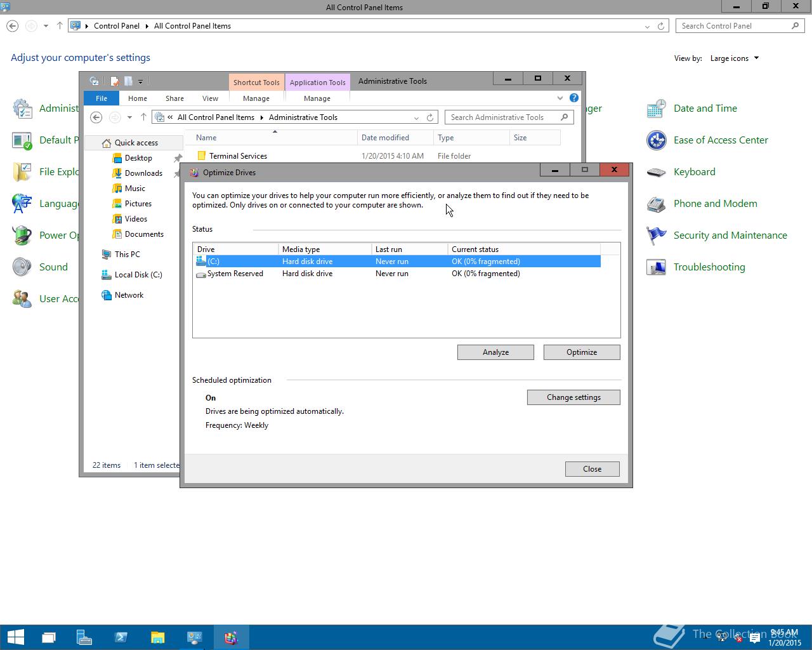The height and width of the screenshot is (650, 812).
Task: Launch PowerShell from the taskbar
Action: pos(121,637)
